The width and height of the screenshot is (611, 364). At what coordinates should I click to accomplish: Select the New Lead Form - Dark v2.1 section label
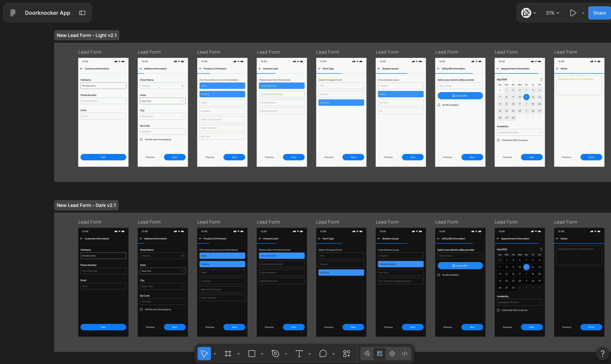click(86, 205)
